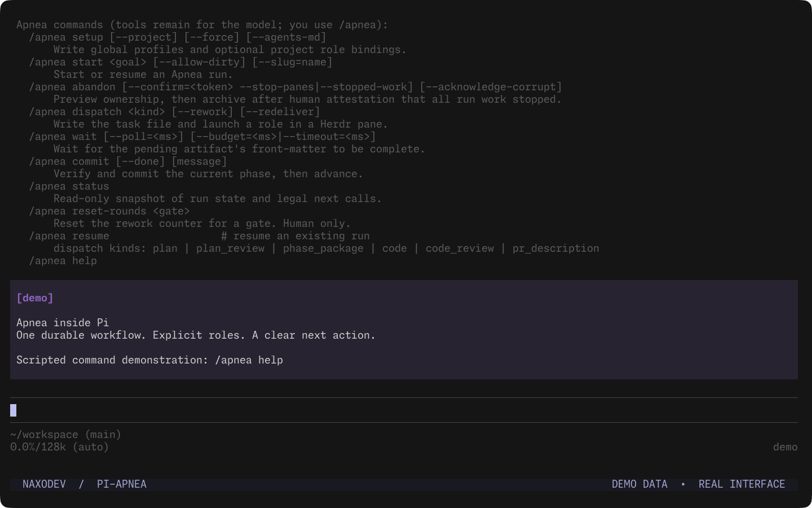Click the 'dispatch kinds:' list line
Screen dimensions: 812x508
(326, 248)
